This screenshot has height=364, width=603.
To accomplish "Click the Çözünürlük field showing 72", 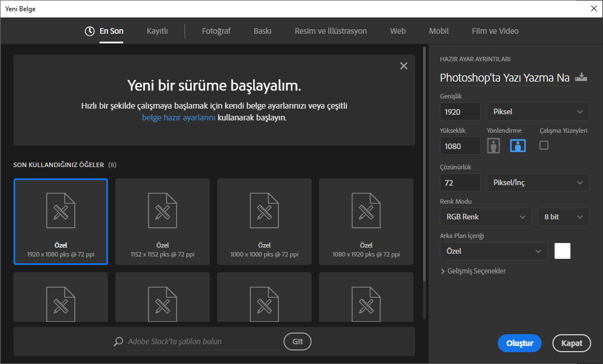I will pyautogui.click(x=460, y=182).
